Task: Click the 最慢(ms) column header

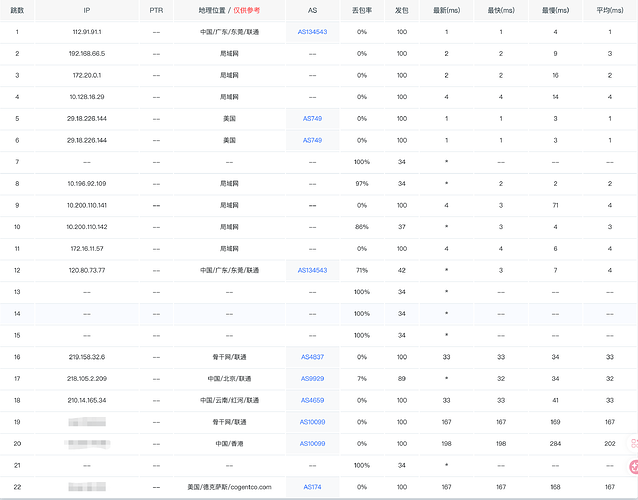Action: click(555, 10)
